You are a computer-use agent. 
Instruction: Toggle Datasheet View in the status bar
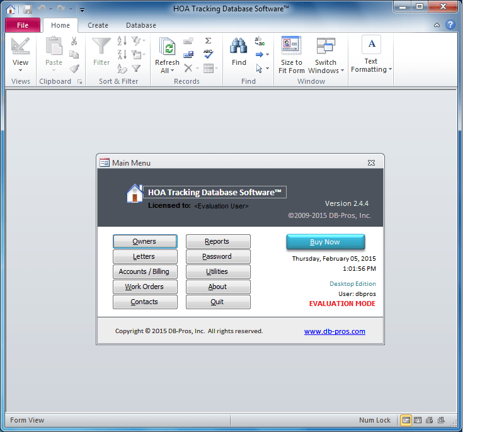tap(418, 420)
